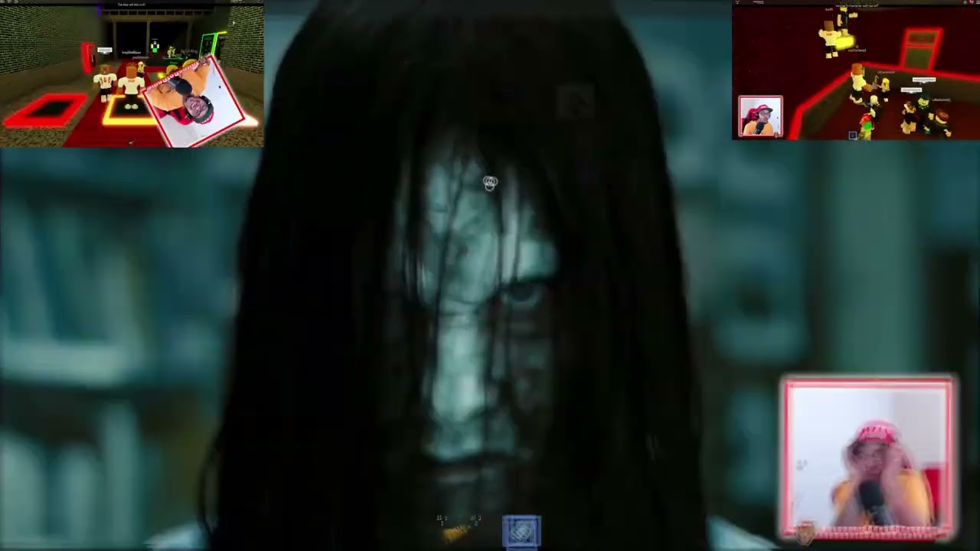
Task: Select tiny hotbar slot in top-right inset
Action: click(x=852, y=135)
